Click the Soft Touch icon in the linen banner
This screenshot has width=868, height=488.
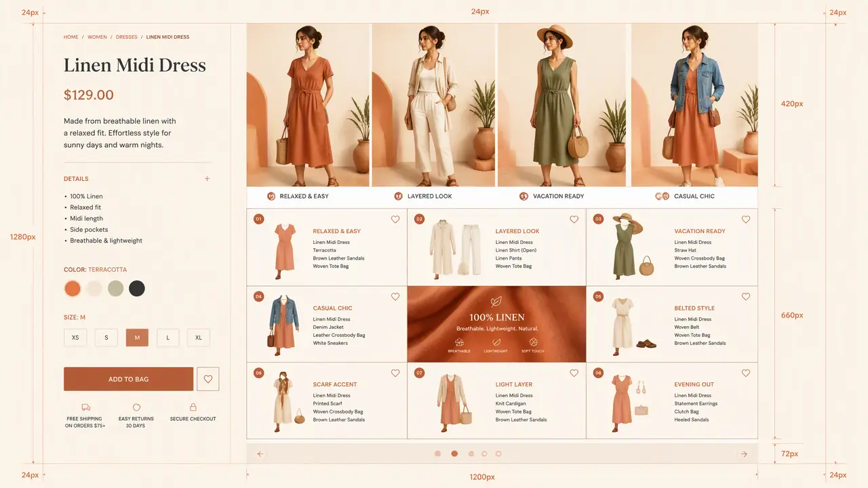coord(533,342)
